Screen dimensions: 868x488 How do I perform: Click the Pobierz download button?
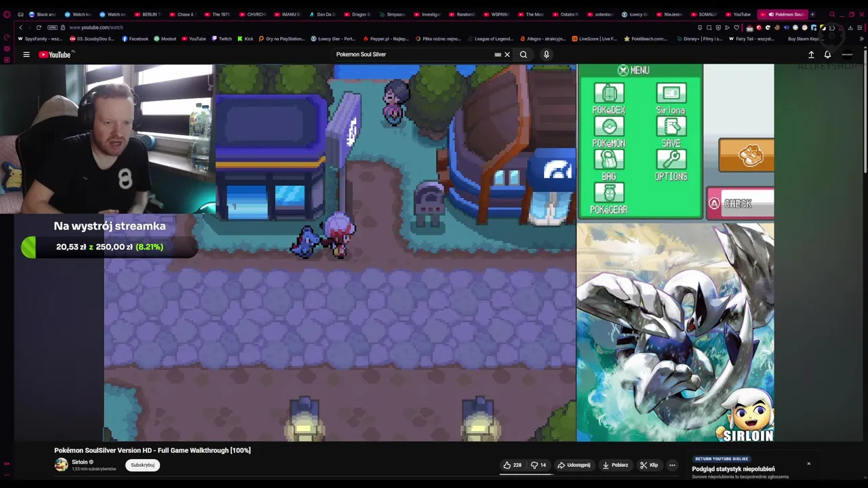coord(615,465)
